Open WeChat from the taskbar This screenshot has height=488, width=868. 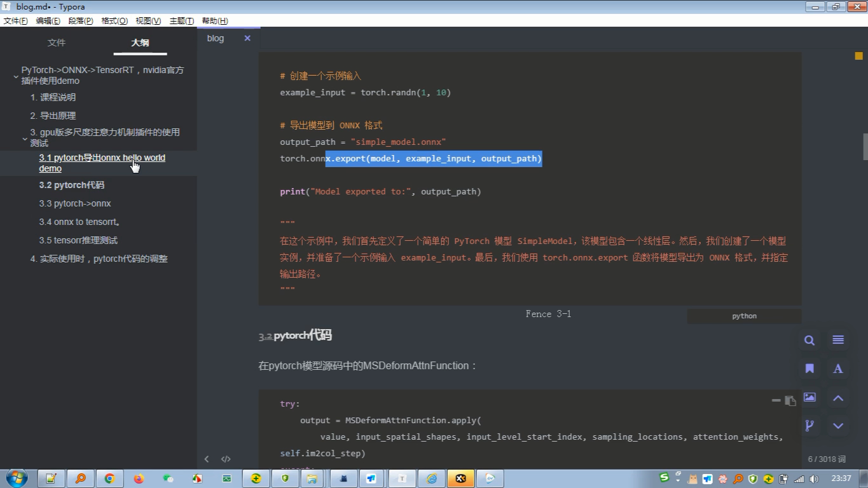[168, 478]
